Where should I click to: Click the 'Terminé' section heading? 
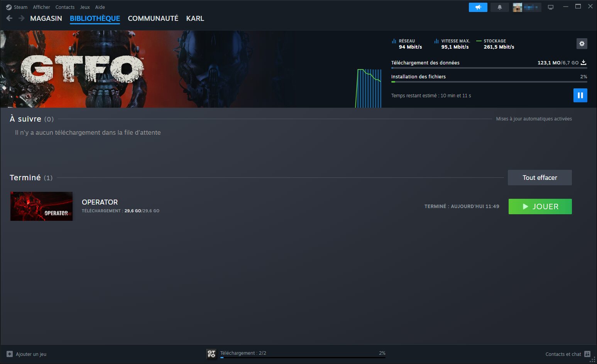click(31, 178)
